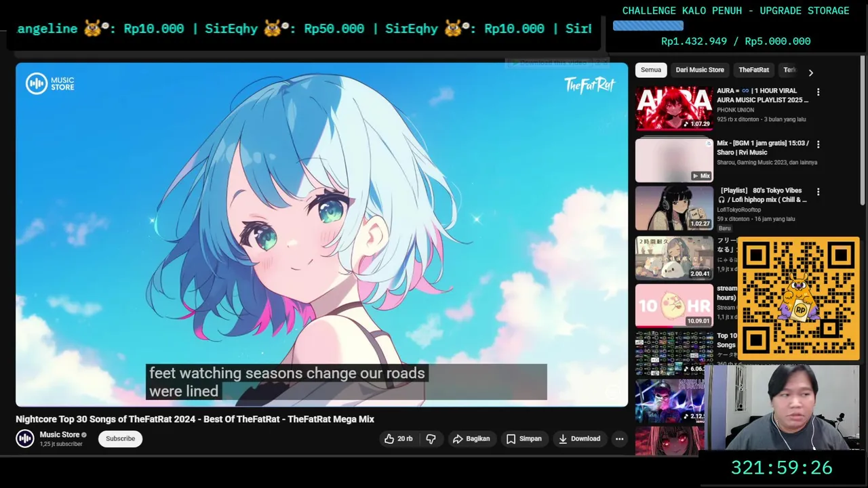The image size is (868, 488).
Task: Open more actions menu below the video
Action: point(619,439)
